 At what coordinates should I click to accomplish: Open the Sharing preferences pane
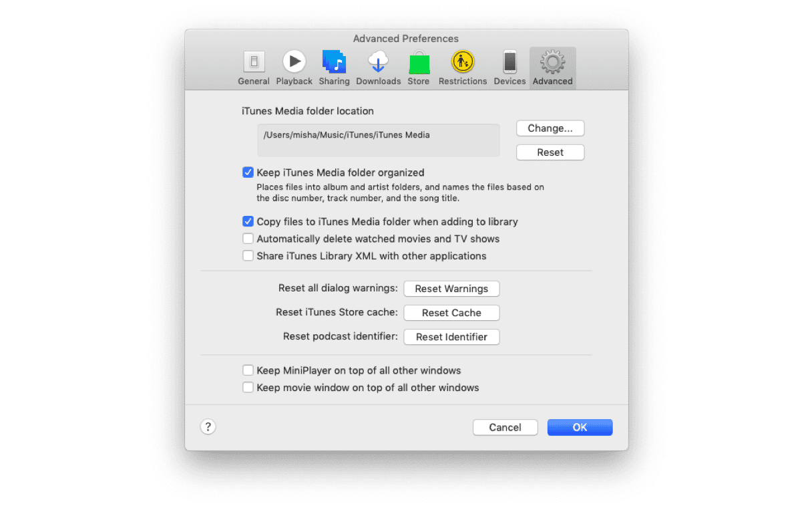click(334, 68)
